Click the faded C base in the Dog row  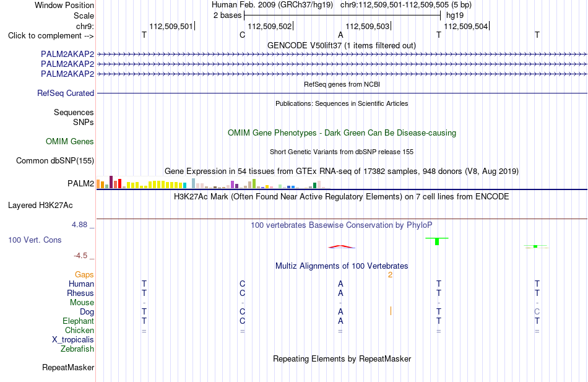(x=537, y=312)
